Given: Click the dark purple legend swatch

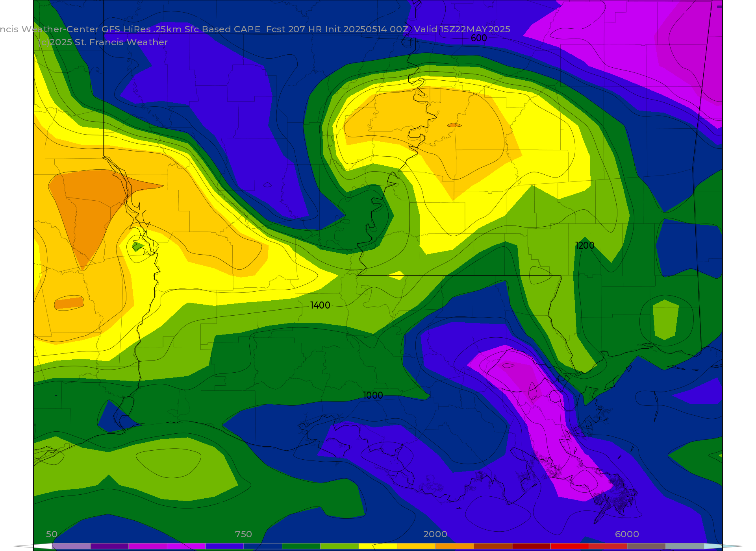Looking at the screenshot, I should 109,546.
